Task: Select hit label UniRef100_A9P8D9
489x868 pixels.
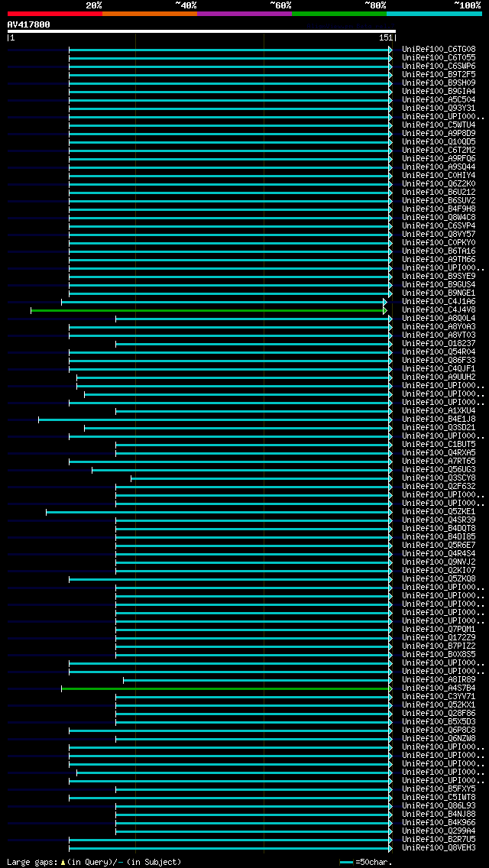Action: [439, 134]
